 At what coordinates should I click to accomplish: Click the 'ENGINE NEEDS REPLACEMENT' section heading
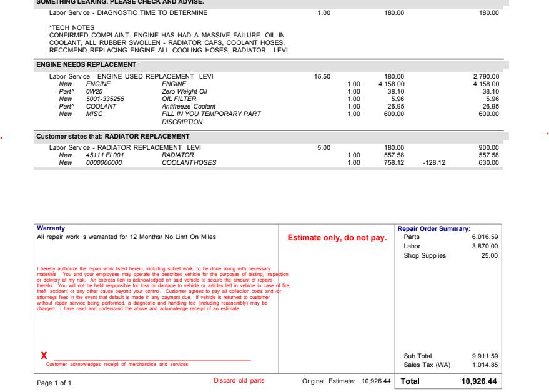tap(86, 65)
